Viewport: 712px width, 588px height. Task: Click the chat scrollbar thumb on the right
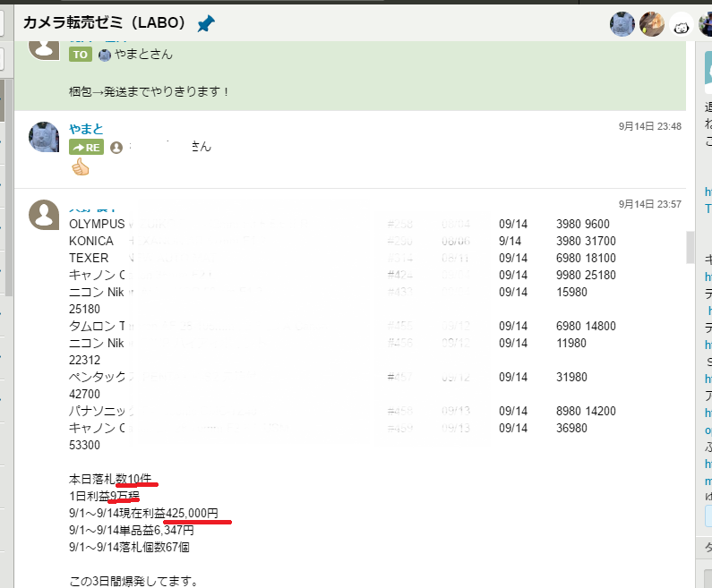(691, 247)
